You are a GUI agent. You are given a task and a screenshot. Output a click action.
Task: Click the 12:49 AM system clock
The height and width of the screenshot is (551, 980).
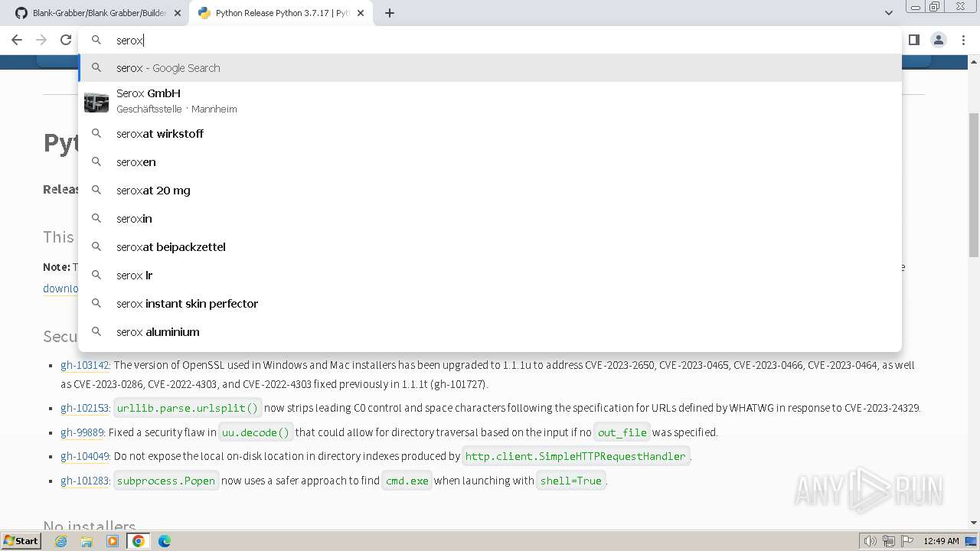(x=941, y=541)
